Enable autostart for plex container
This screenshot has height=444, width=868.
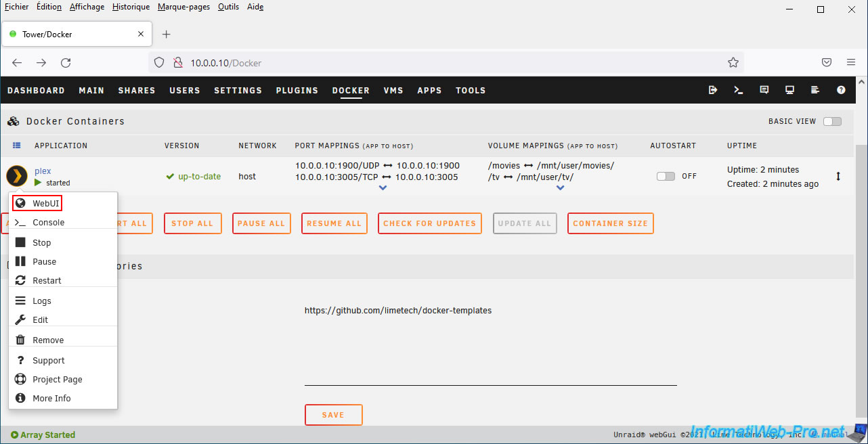tap(666, 176)
